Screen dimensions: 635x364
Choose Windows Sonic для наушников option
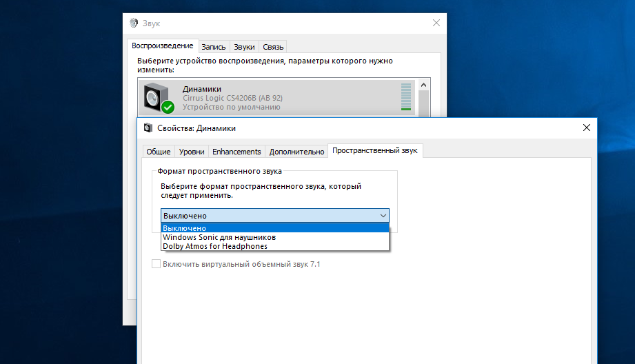pos(219,237)
